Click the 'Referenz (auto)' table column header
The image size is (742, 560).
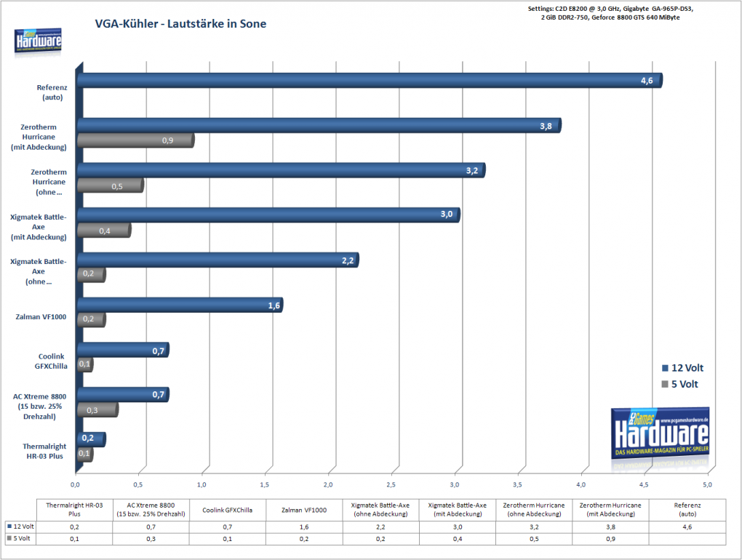click(687, 510)
